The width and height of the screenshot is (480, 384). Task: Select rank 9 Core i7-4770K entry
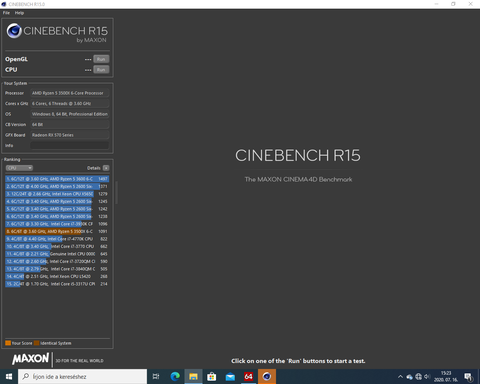click(57, 239)
